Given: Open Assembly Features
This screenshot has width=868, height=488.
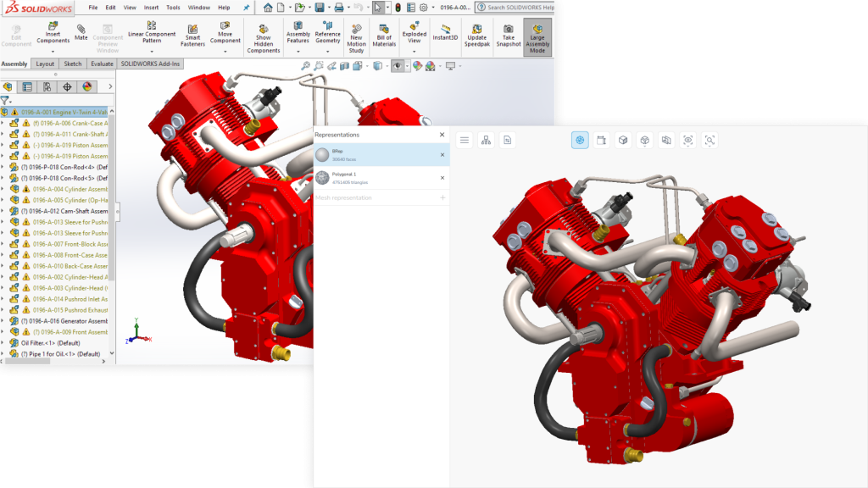Looking at the screenshot, I should click(298, 33).
